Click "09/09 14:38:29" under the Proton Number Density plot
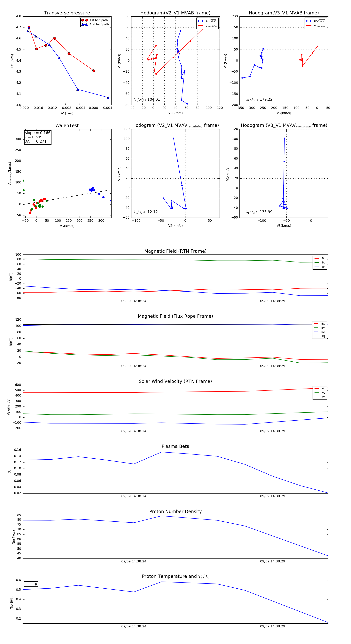 pos(273,561)
